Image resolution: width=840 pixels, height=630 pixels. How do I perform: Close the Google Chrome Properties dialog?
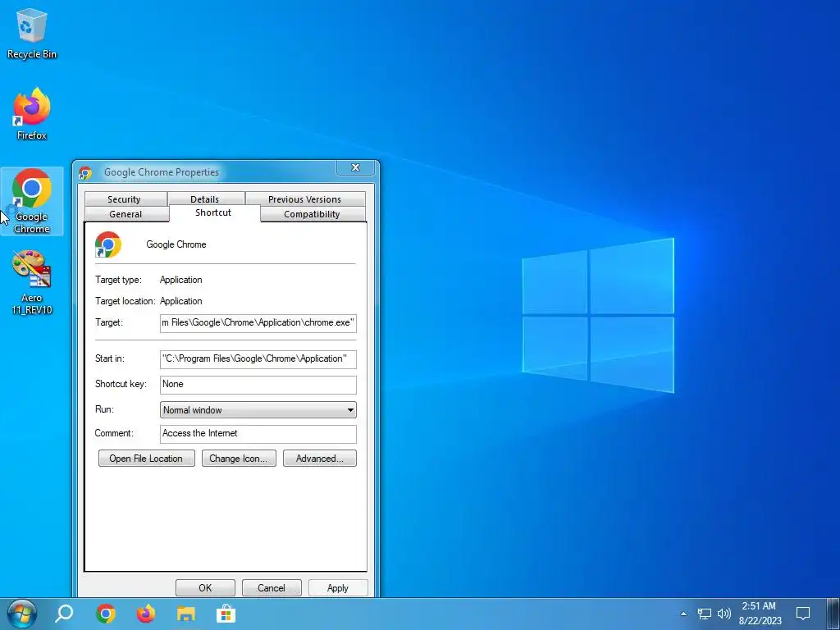[x=355, y=167]
